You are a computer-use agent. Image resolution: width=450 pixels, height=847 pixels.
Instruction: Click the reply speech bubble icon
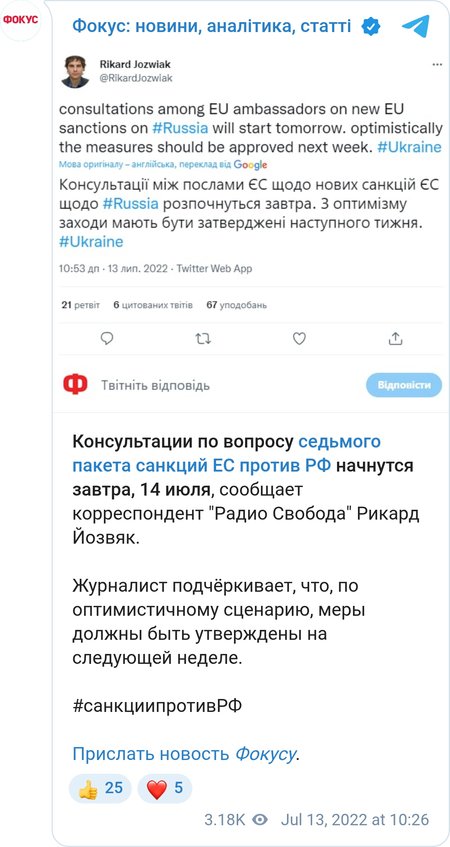point(108,339)
